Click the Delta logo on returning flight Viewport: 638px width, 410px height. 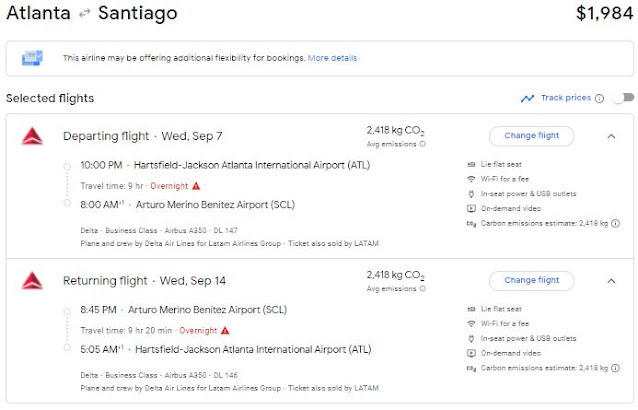coord(33,280)
